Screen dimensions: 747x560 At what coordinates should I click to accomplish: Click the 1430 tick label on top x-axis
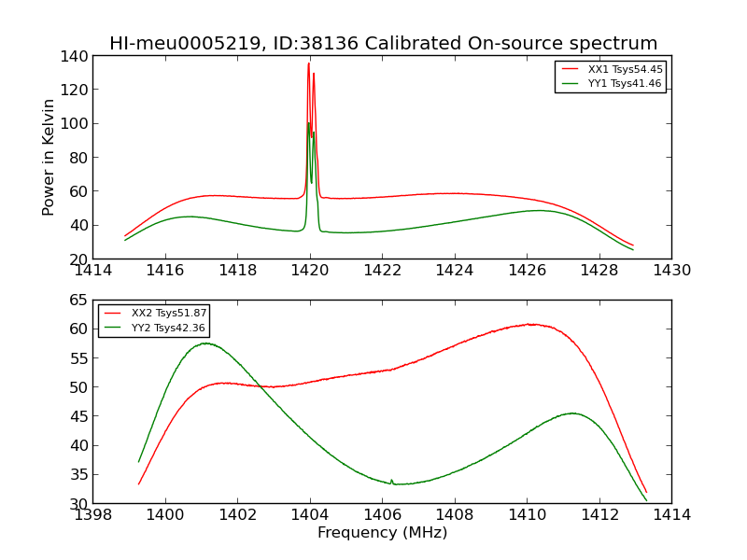tap(670, 271)
